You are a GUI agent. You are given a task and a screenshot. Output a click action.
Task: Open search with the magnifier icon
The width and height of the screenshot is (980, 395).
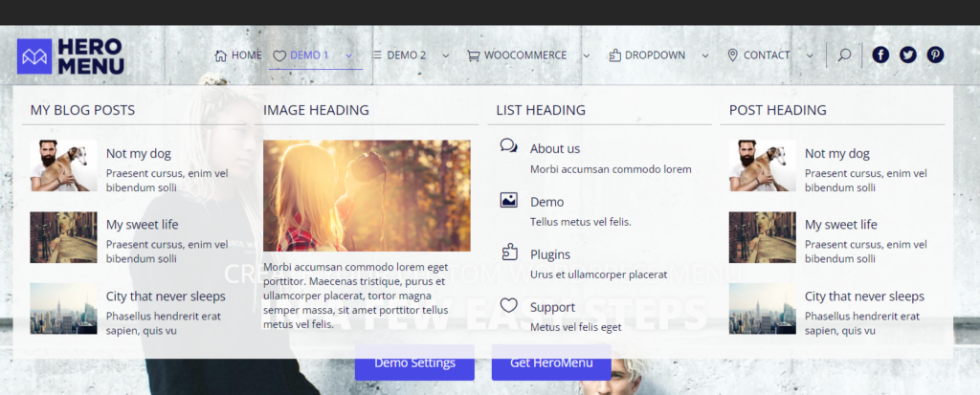click(844, 55)
